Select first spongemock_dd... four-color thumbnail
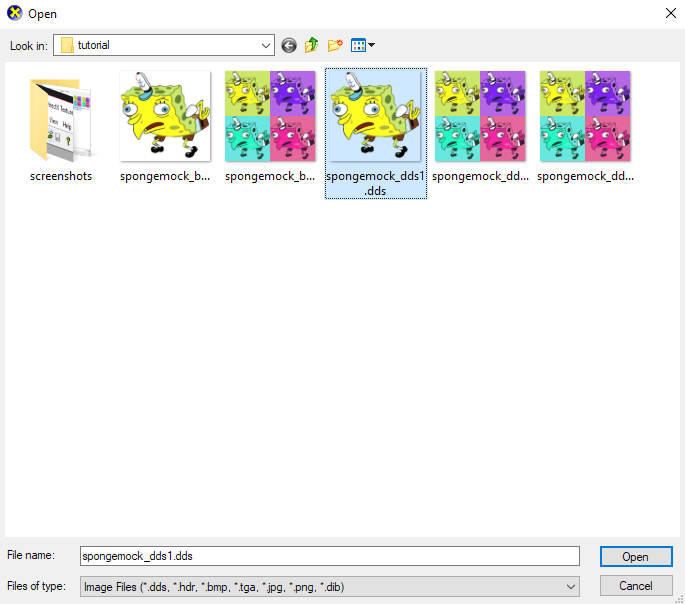 480,116
